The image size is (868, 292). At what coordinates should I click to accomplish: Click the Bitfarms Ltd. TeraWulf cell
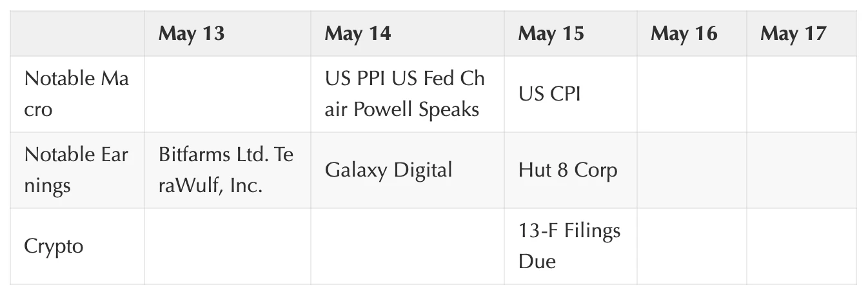pos(226,170)
